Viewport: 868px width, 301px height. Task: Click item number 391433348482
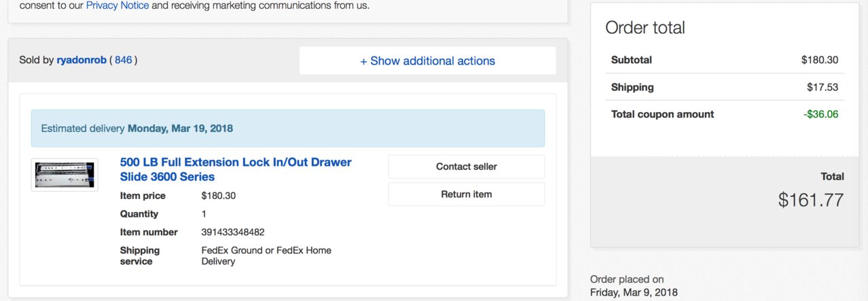pos(233,232)
